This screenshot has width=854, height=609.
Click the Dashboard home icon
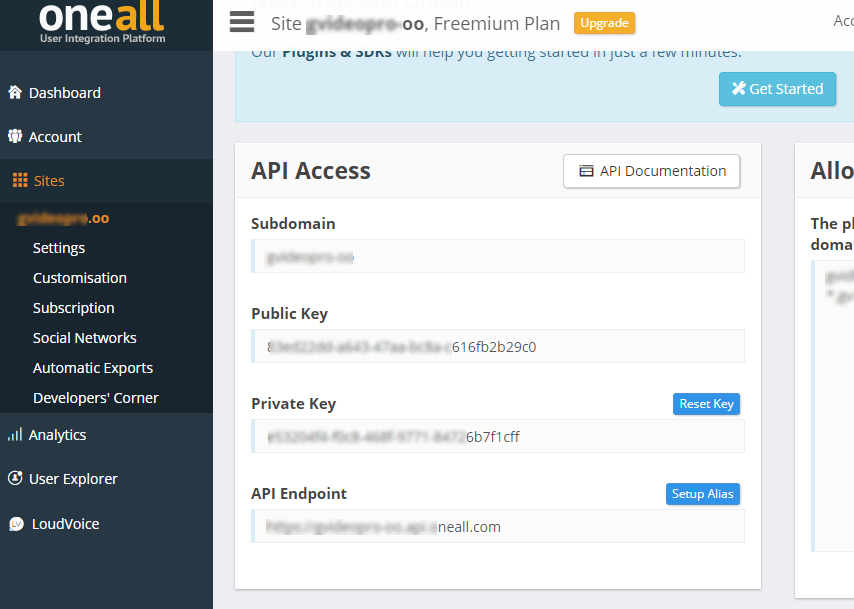click(x=15, y=92)
